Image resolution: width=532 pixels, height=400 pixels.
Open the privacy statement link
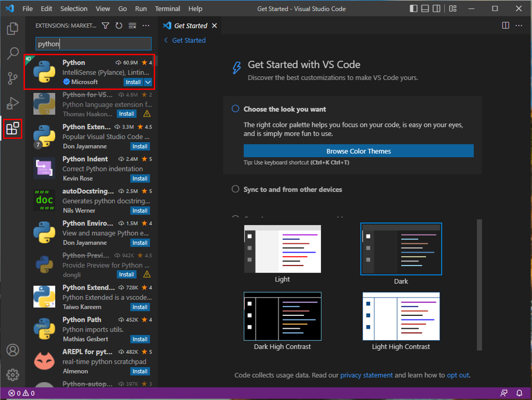pos(366,375)
